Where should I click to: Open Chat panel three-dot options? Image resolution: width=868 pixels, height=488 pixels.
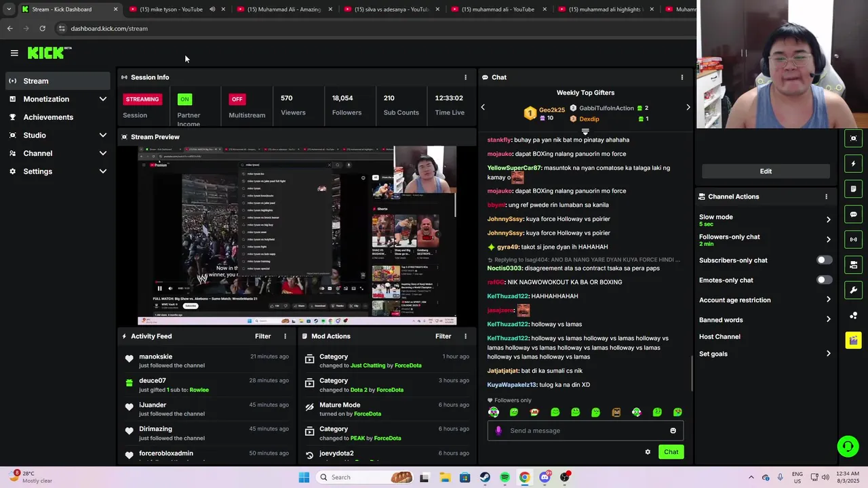click(682, 77)
